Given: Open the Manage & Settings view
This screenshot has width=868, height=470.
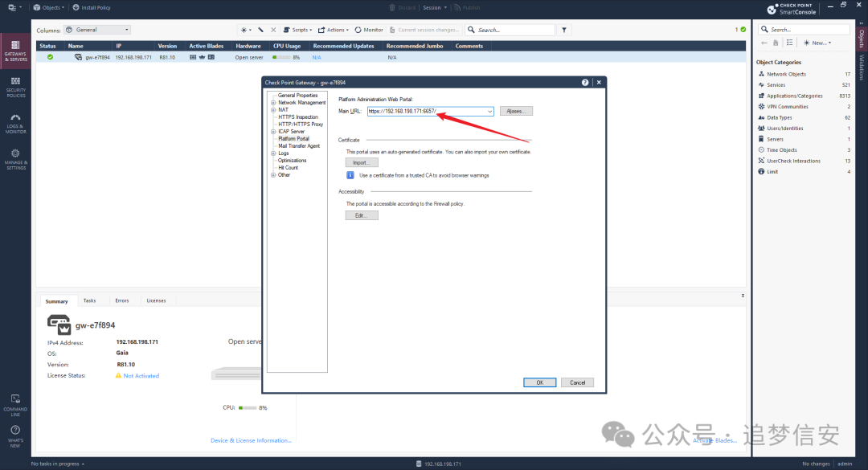Looking at the screenshot, I should pyautogui.click(x=15, y=159).
